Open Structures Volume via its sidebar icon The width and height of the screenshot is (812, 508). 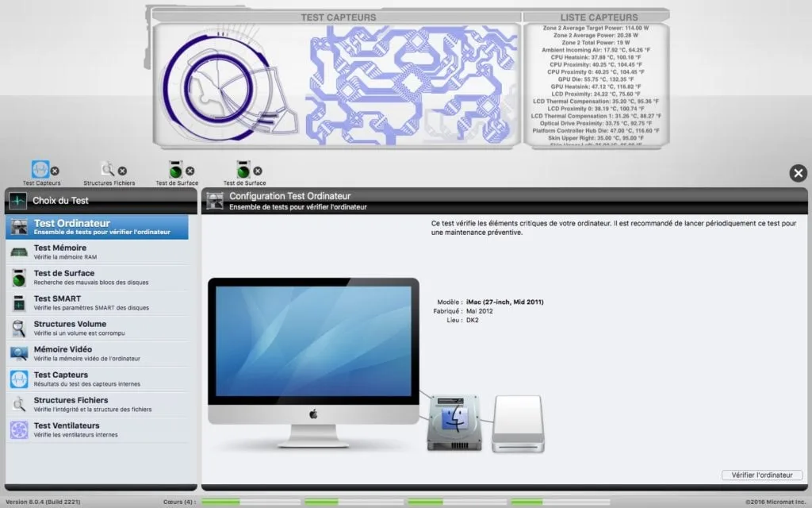coord(17,327)
